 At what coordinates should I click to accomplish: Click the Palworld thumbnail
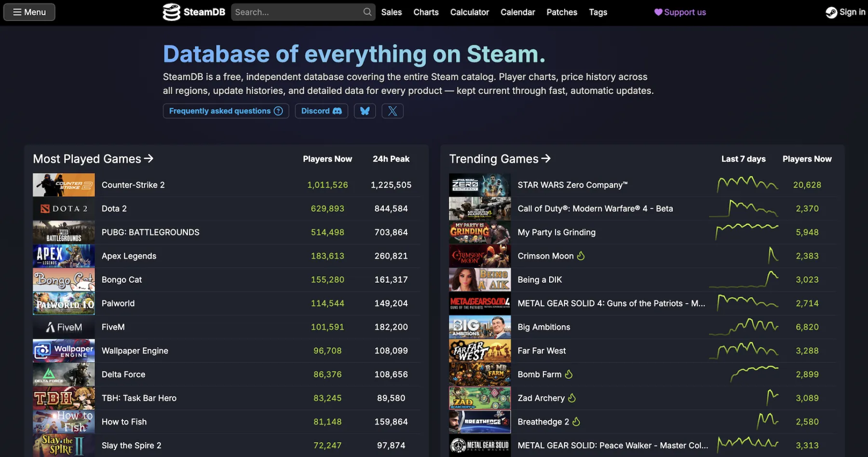pos(64,303)
